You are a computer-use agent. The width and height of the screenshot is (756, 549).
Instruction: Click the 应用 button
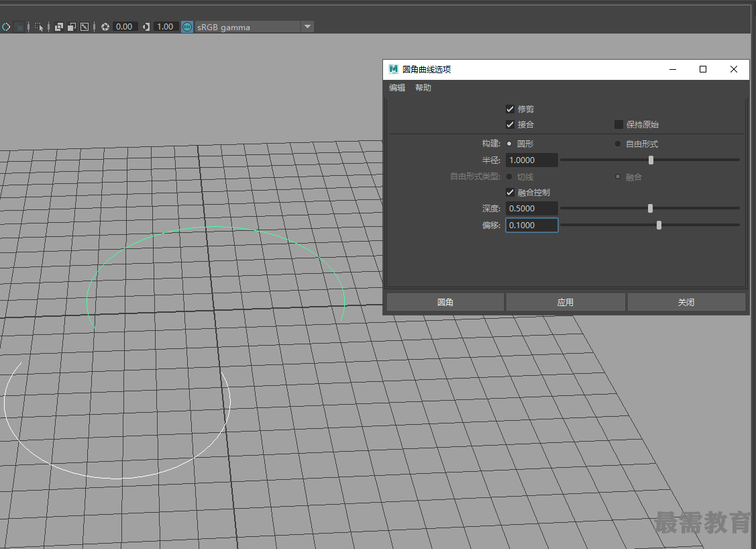pyautogui.click(x=565, y=302)
